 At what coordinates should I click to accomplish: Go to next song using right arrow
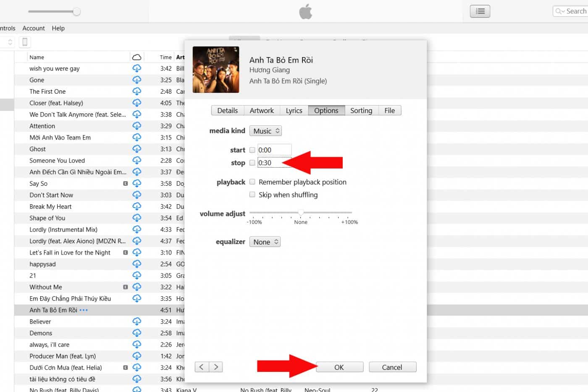pyautogui.click(x=216, y=367)
